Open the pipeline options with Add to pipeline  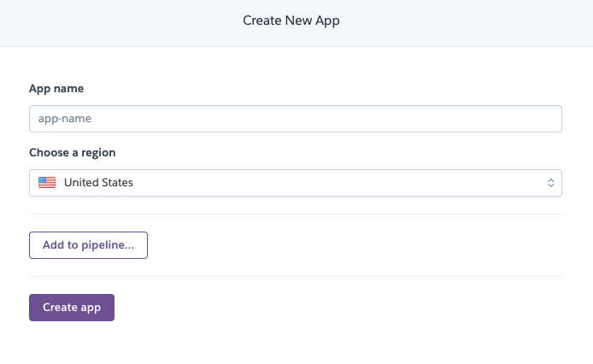pyautogui.click(x=88, y=245)
